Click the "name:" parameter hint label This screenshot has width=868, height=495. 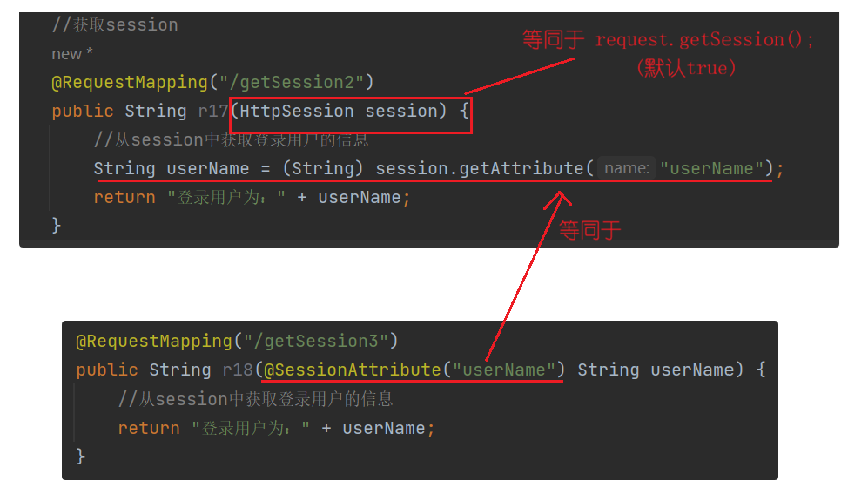627,168
